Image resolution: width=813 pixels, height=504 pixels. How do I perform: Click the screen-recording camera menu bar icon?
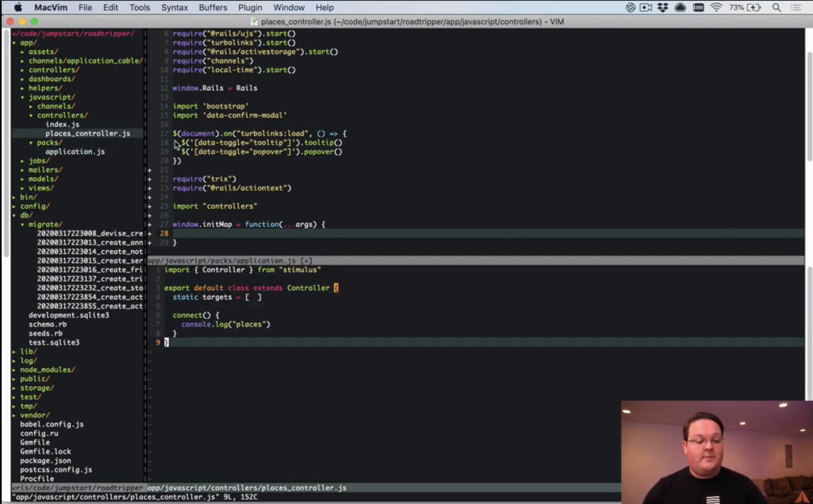pos(645,7)
